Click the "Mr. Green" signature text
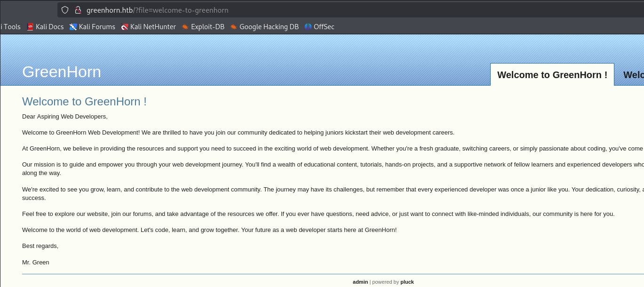The image size is (644, 287). click(x=36, y=262)
